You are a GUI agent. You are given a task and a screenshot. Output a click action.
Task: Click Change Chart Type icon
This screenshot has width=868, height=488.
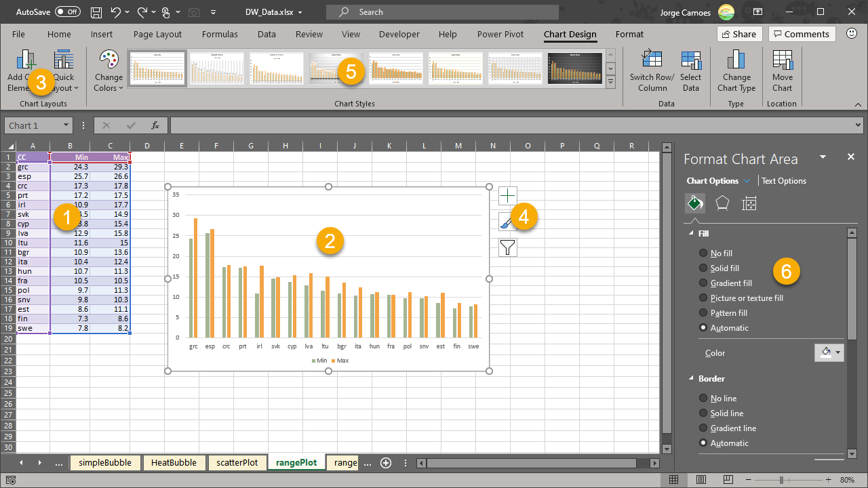click(x=736, y=60)
